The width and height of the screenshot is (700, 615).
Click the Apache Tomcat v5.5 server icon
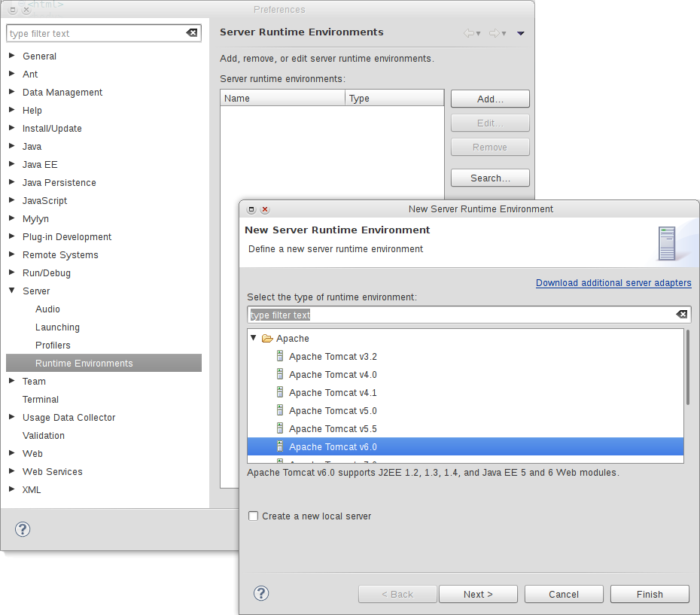pos(280,428)
